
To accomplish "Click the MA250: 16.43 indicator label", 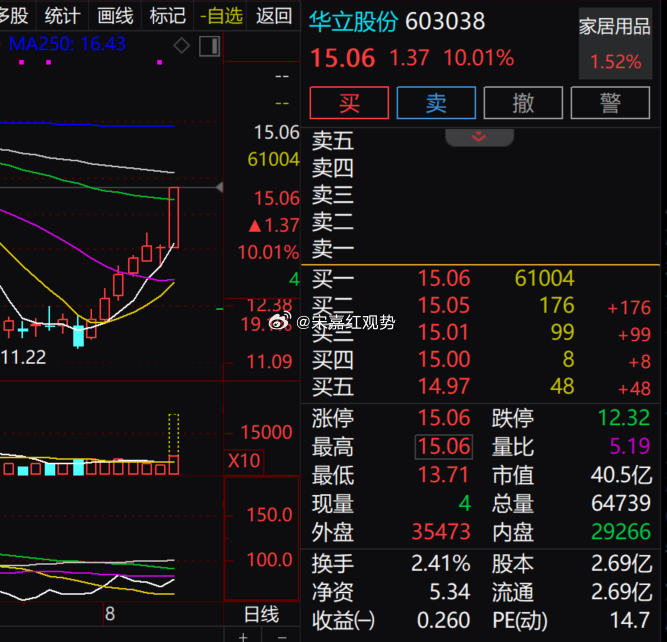I will pos(67,43).
